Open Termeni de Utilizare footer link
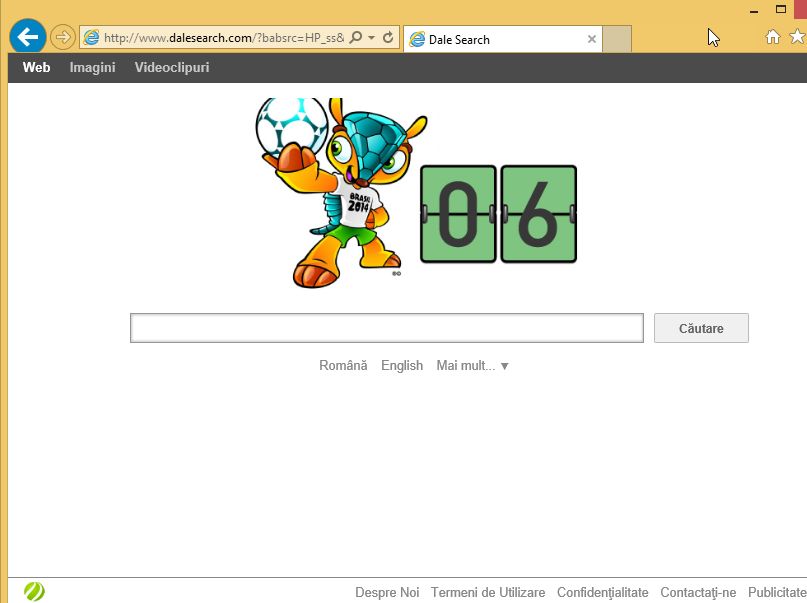Screen dimensions: 807x603 [x=488, y=592]
